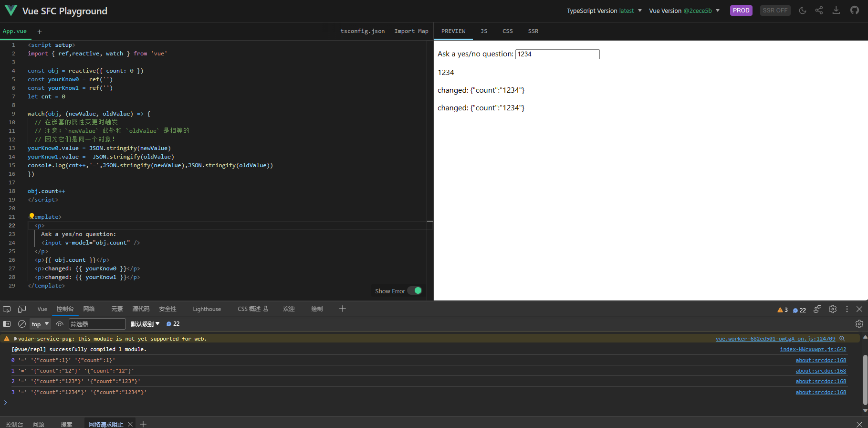Open the Lighthouse tab
This screenshot has height=428, width=868.
(207, 309)
